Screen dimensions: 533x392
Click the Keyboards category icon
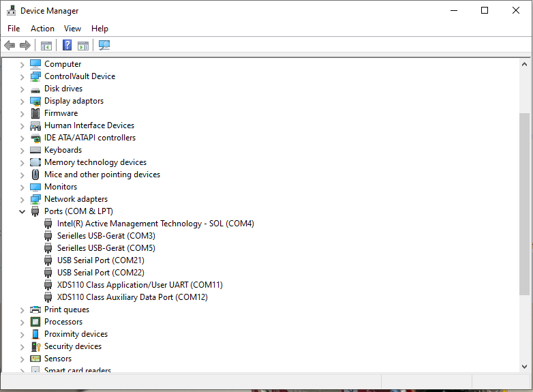pyautogui.click(x=35, y=150)
